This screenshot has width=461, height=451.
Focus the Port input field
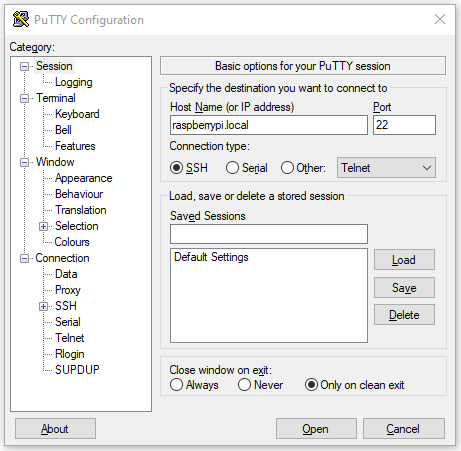pyautogui.click(x=404, y=125)
